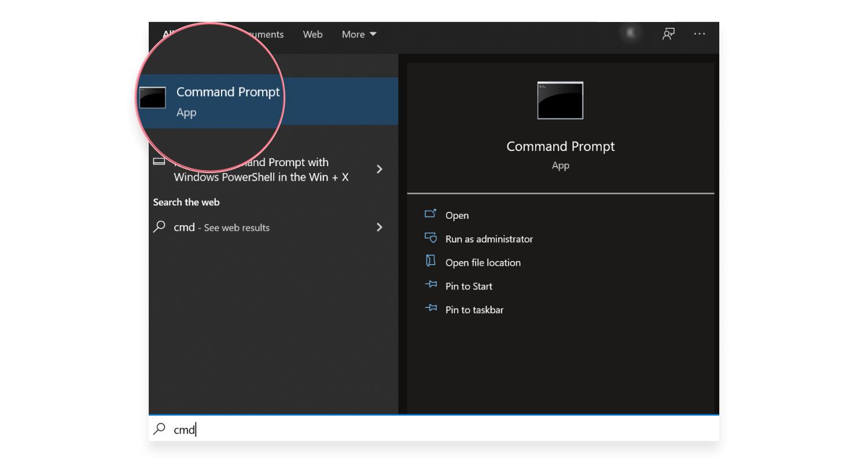Open the three-dot options menu

(x=699, y=34)
